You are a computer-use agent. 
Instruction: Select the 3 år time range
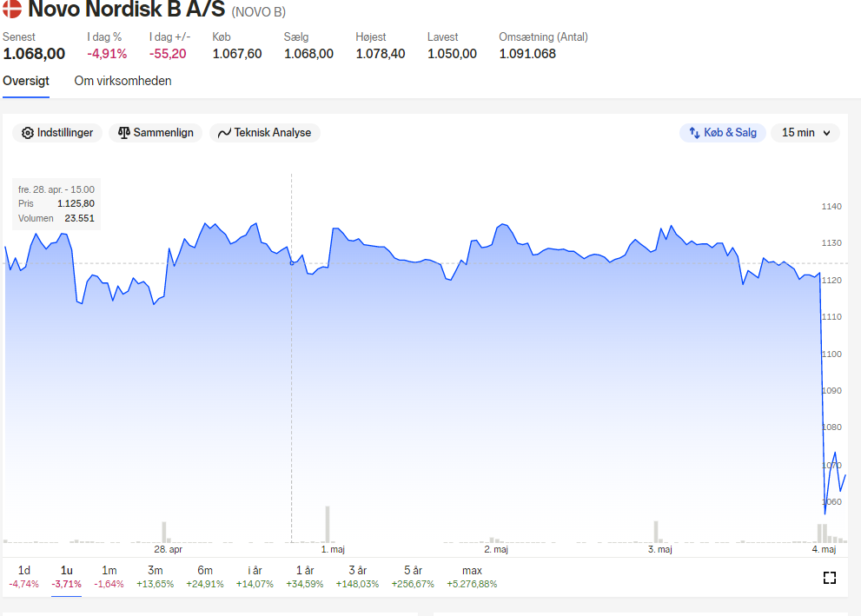click(x=357, y=577)
